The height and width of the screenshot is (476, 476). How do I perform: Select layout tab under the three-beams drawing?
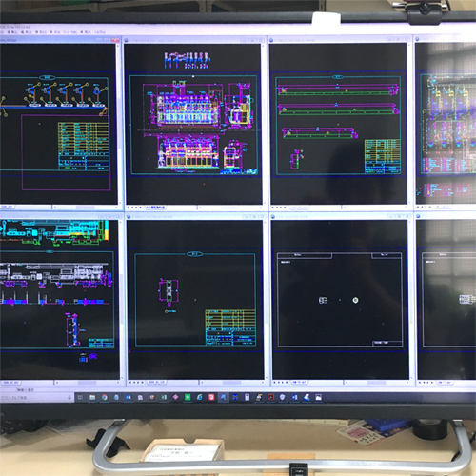(x=299, y=208)
